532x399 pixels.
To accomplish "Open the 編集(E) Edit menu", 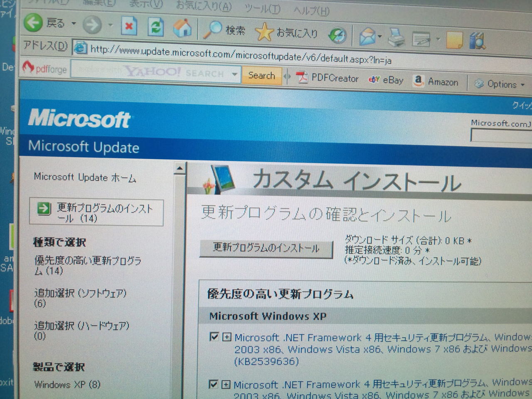I will [100, 2].
